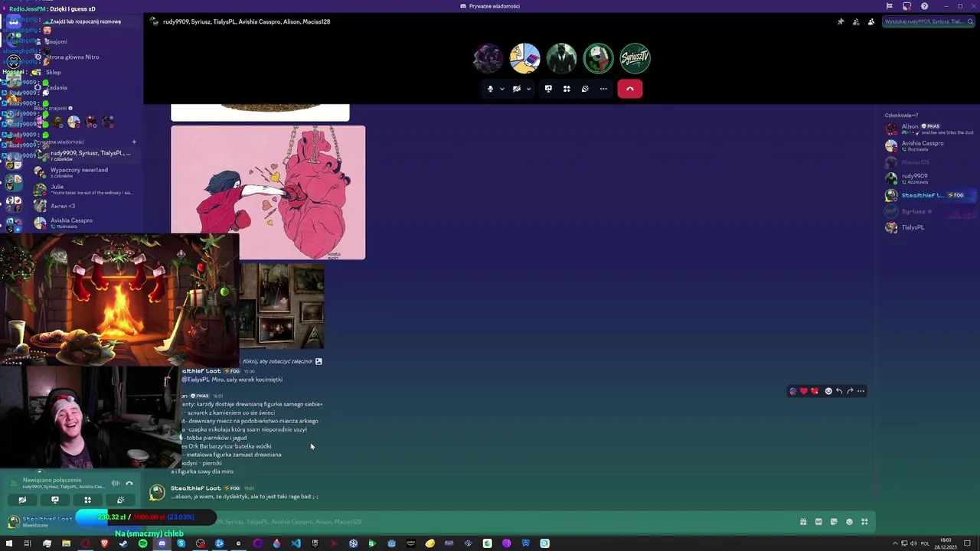The width and height of the screenshot is (980, 551).
Task: Select Macias128 in the member list
Action: click(x=928, y=162)
